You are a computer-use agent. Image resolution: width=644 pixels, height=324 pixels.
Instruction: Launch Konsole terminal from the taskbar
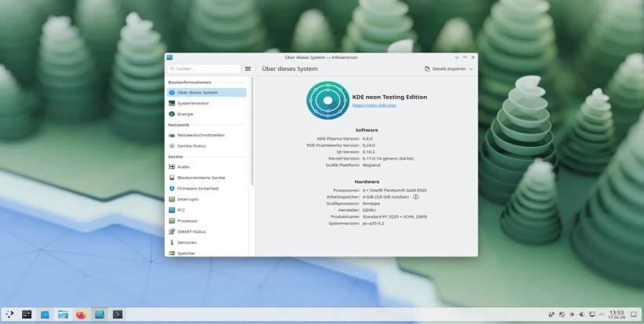pos(118,315)
